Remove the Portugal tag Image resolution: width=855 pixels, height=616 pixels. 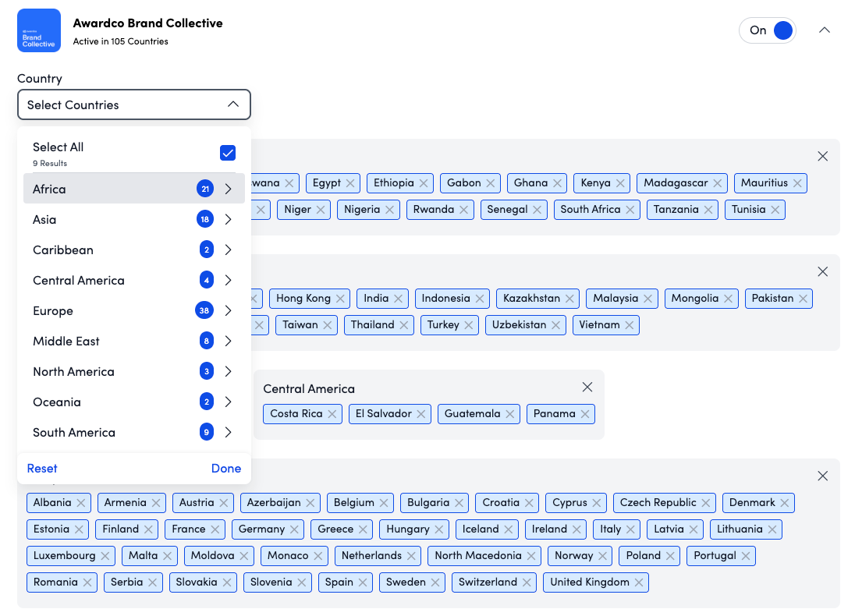[x=746, y=556]
